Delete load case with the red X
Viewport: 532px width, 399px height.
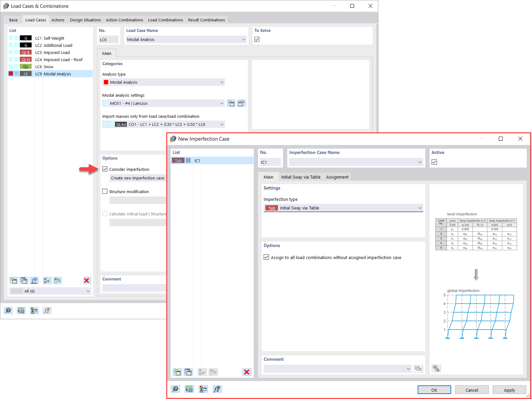point(87,280)
